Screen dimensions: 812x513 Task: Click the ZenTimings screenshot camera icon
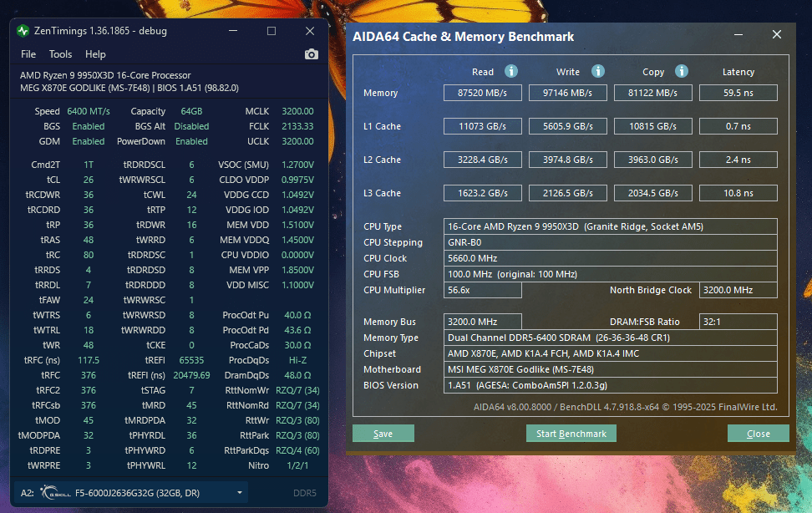click(312, 54)
